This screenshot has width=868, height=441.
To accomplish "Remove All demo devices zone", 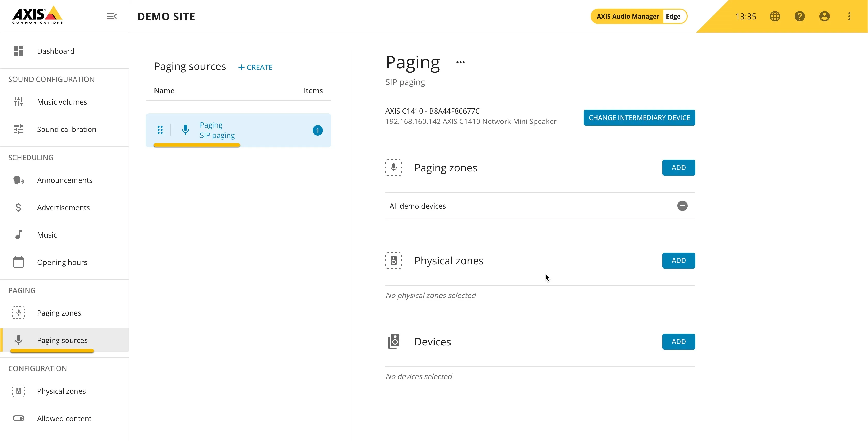I will (x=682, y=206).
